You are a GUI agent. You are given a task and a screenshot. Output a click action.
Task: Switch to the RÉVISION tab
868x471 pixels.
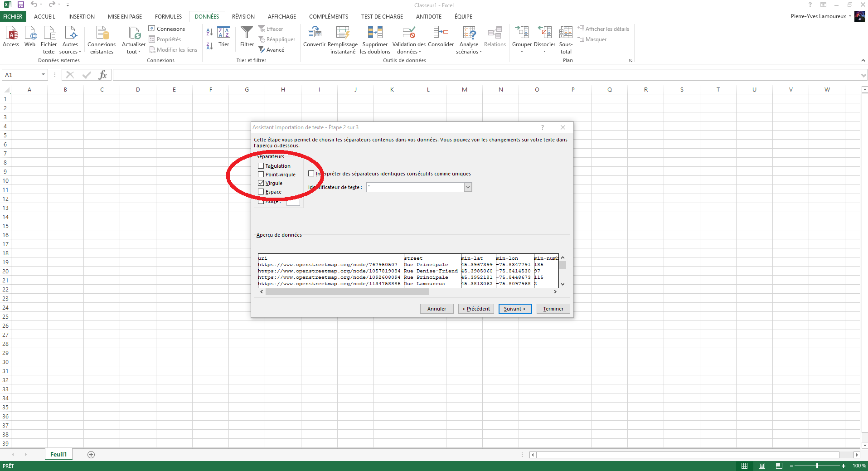[243, 16]
